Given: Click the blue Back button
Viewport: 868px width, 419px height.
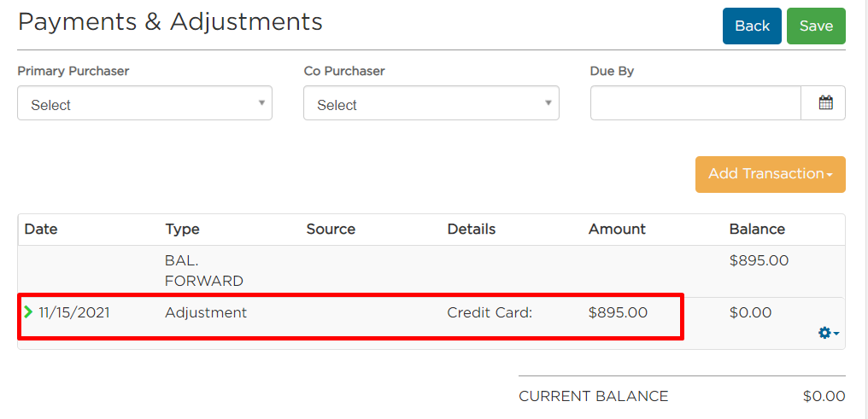Looking at the screenshot, I should click(x=752, y=26).
